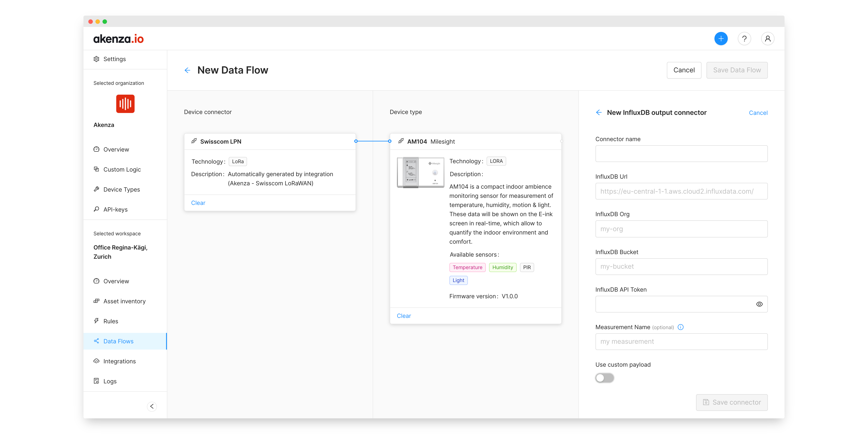Image resolution: width=868 pixels, height=434 pixels.
Task: Open Logs menu item
Action: 125,381
